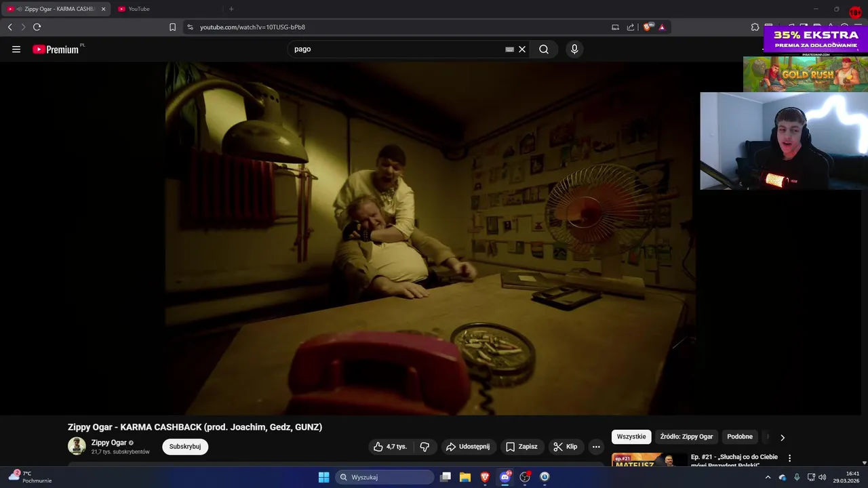The image size is (868, 488).
Task: Open File Explorer from taskbar
Action: [465, 477]
